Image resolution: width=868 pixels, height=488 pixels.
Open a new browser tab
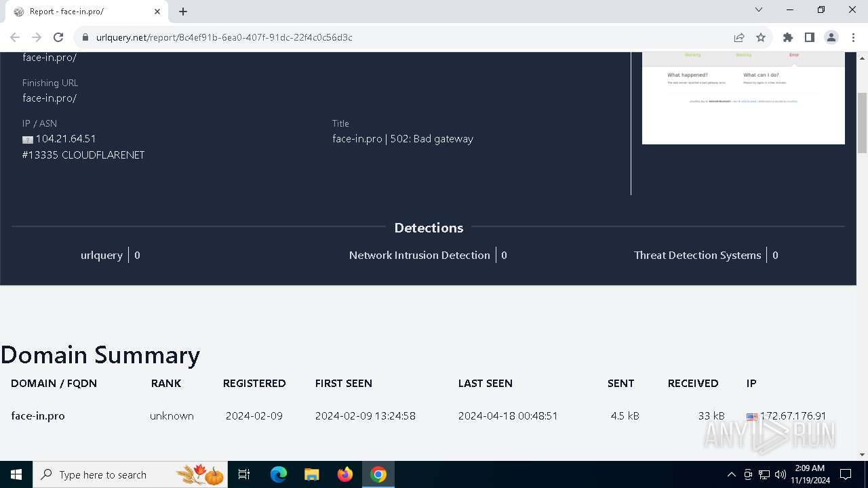click(183, 12)
